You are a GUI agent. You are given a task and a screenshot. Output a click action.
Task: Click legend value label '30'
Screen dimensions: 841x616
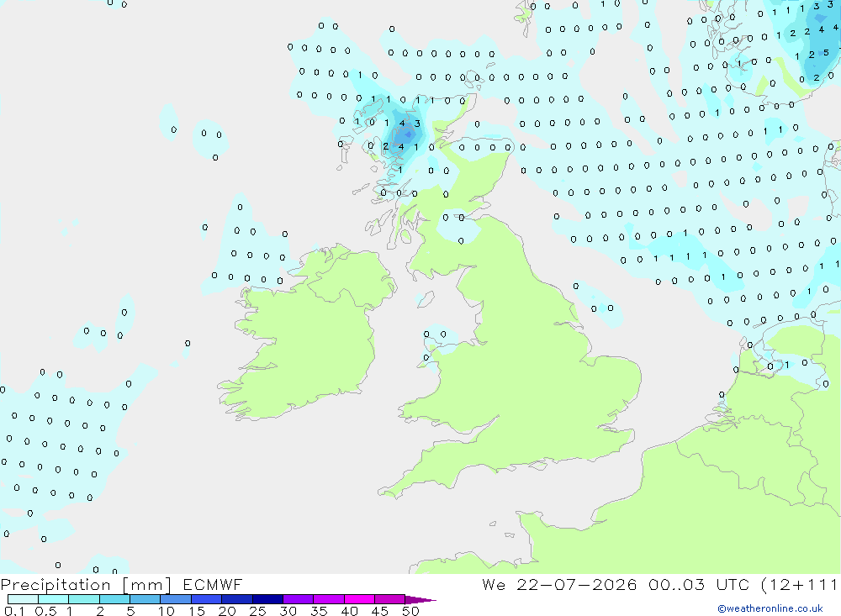click(288, 611)
